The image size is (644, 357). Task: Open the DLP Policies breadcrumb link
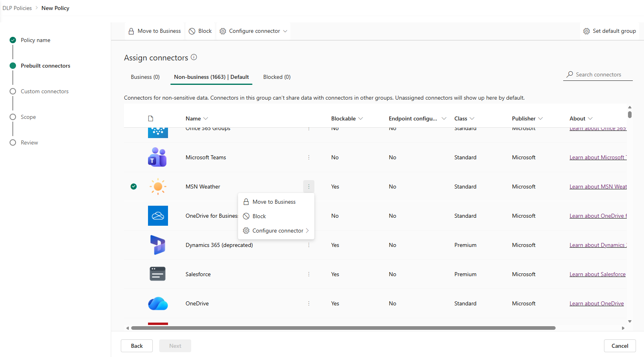[x=17, y=8]
